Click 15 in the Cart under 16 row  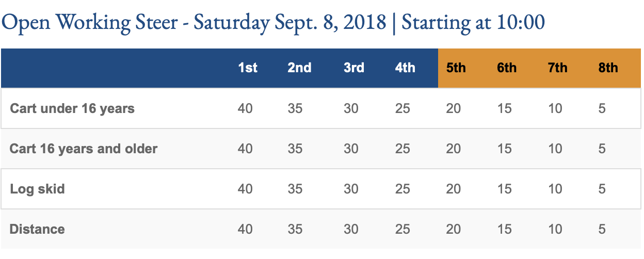pyautogui.click(x=504, y=109)
